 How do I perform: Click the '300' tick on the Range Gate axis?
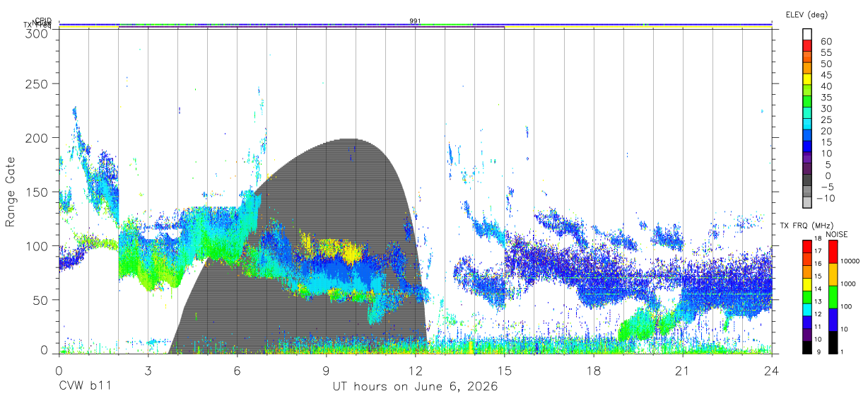point(36,33)
